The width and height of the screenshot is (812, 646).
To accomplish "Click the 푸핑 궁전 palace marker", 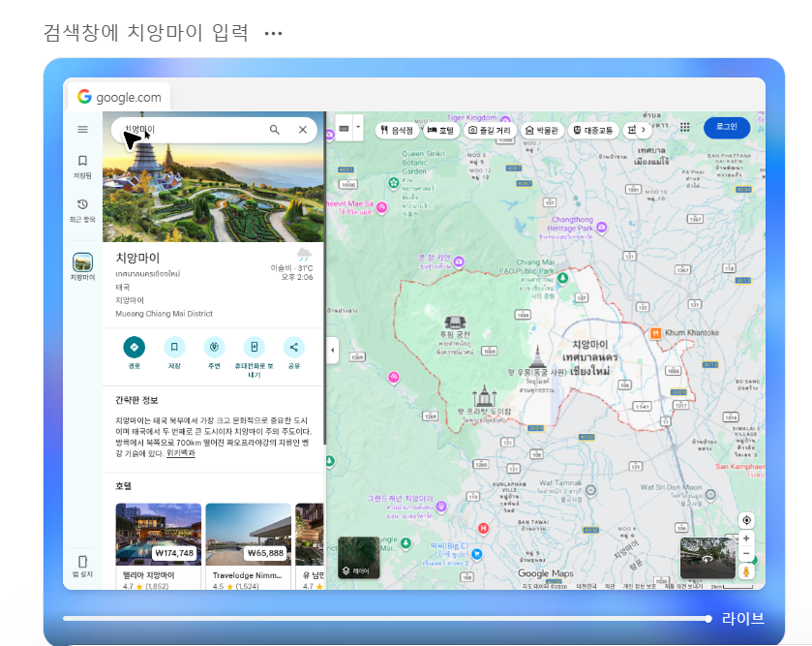I will point(455,323).
